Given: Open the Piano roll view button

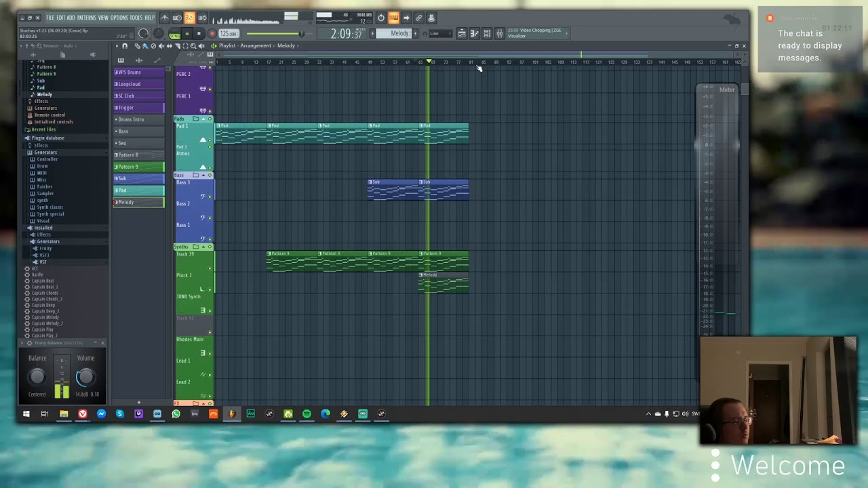Looking at the screenshot, I should pyautogui.click(x=475, y=34).
